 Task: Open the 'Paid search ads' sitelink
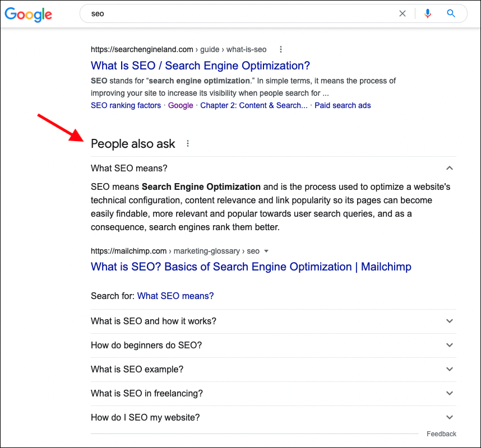pyautogui.click(x=343, y=105)
